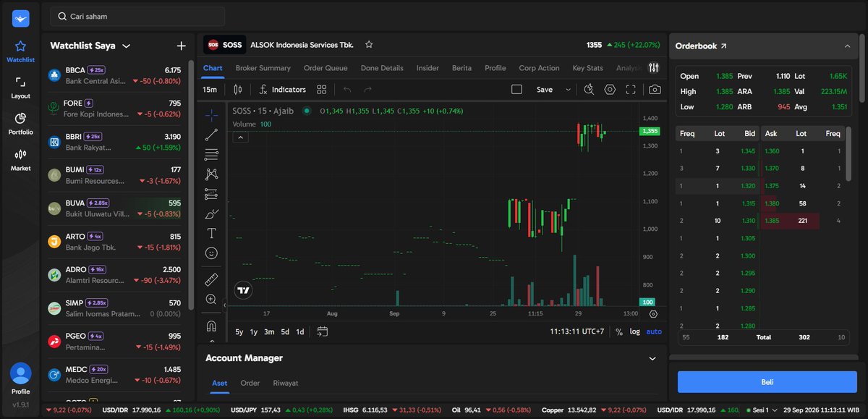Viewport: 868px width, 419px height.
Task: Click the Cari saham search field
Action: click(137, 16)
